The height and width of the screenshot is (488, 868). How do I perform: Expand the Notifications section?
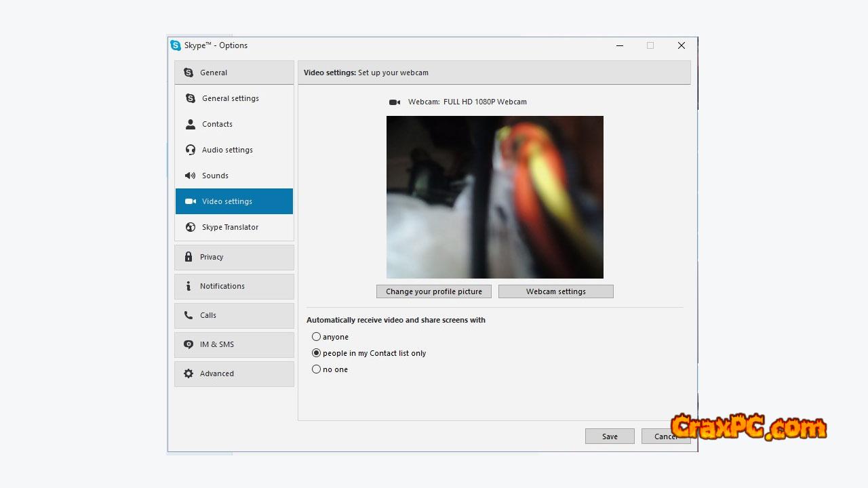tap(234, 286)
